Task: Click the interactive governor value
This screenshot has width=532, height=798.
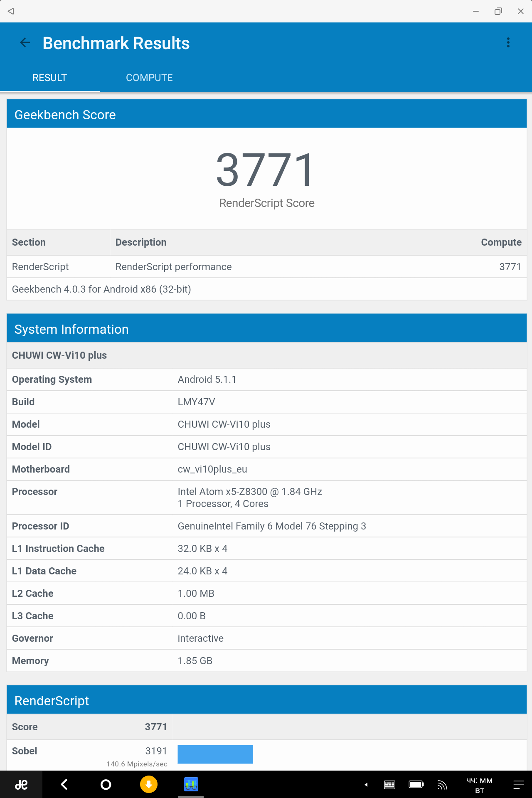Action: tap(200, 638)
